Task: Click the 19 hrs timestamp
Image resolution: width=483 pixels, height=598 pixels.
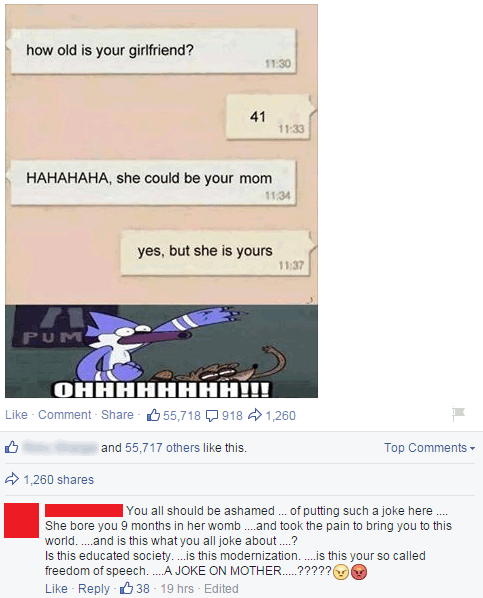Action: [177, 588]
